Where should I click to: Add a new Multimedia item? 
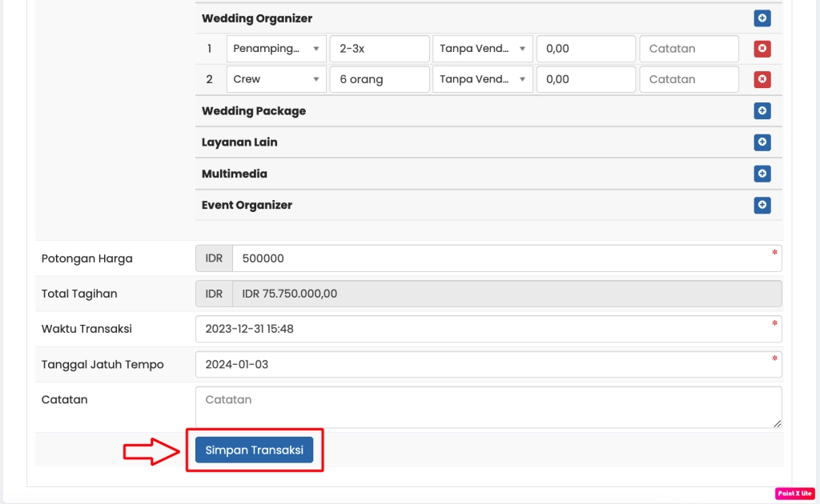762,174
